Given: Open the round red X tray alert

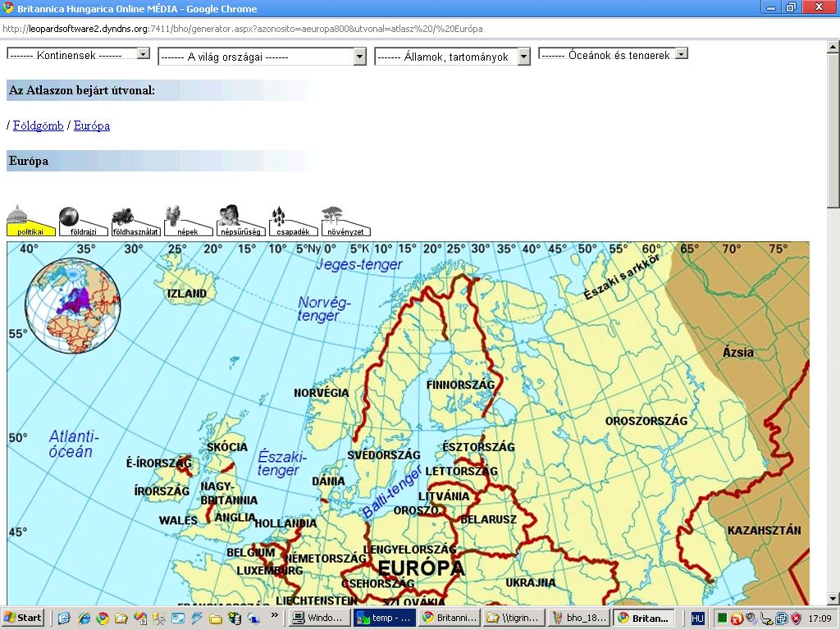Looking at the screenshot, I should click(737, 619).
